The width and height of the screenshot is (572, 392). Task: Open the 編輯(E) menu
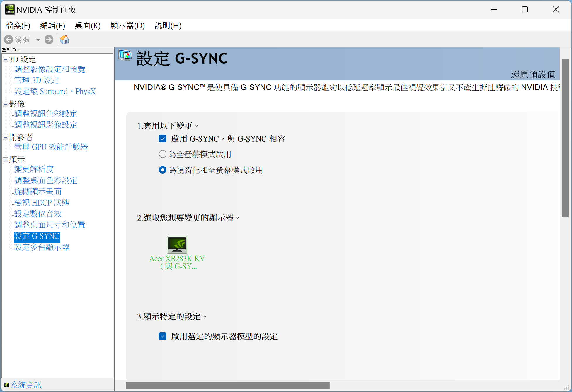click(52, 25)
